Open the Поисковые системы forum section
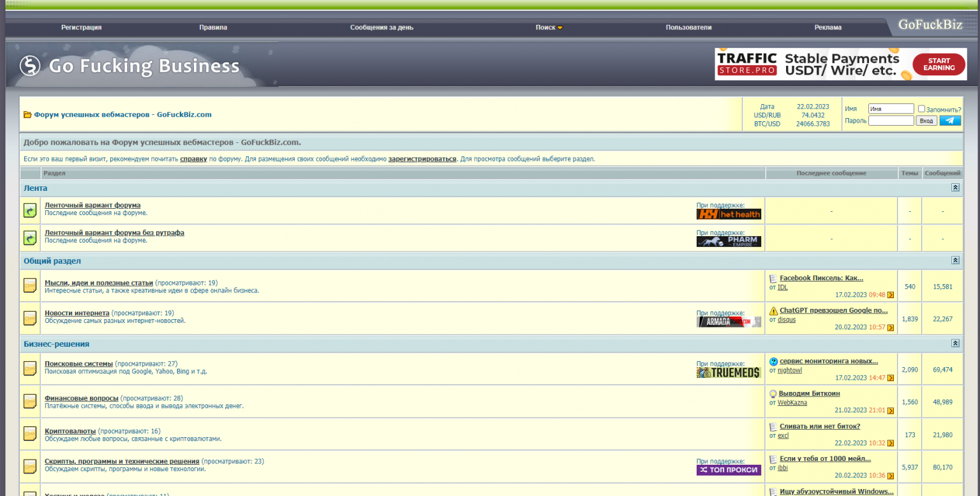980x496 pixels. pyautogui.click(x=78, y=364)
